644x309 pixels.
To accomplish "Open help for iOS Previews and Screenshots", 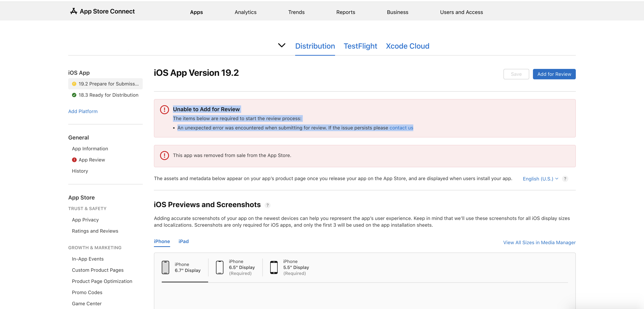I will tap(268, 205).
